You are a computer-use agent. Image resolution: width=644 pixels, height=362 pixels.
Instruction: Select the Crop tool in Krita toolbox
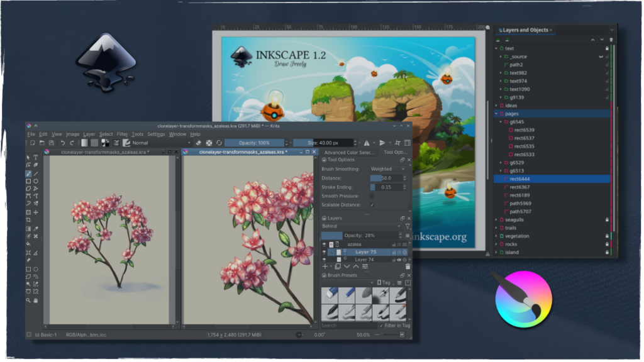pyautogui.click(x=28, y=220)
